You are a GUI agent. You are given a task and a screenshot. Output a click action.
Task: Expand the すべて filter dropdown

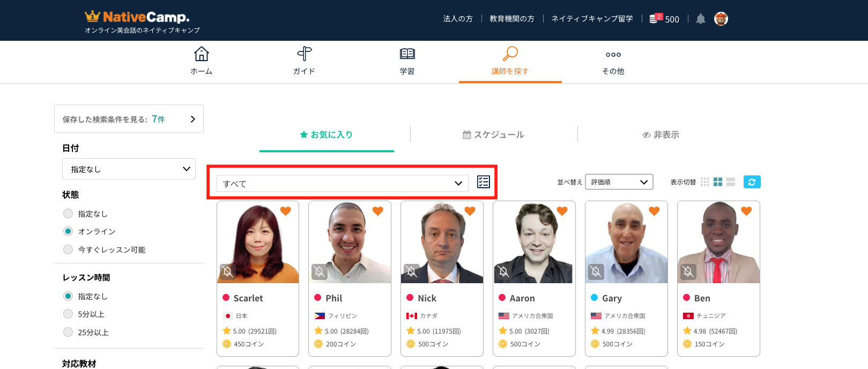[342, 183]
